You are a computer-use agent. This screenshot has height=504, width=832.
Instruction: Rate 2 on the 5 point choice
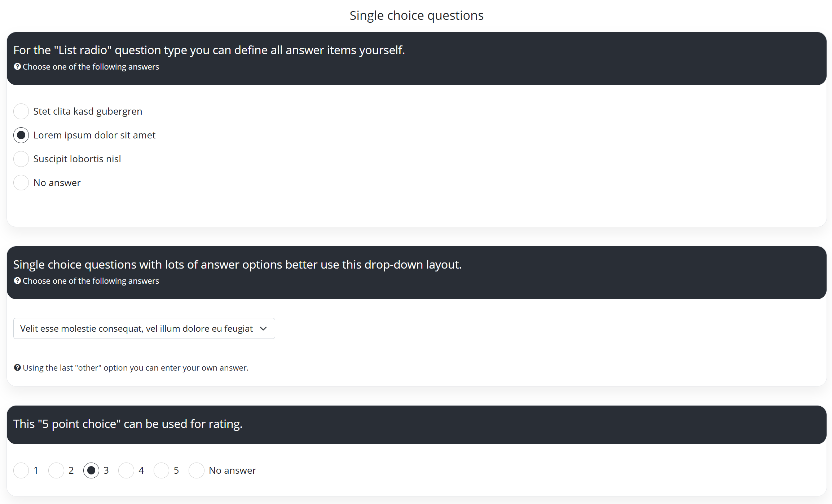click(x=56, y=470)
